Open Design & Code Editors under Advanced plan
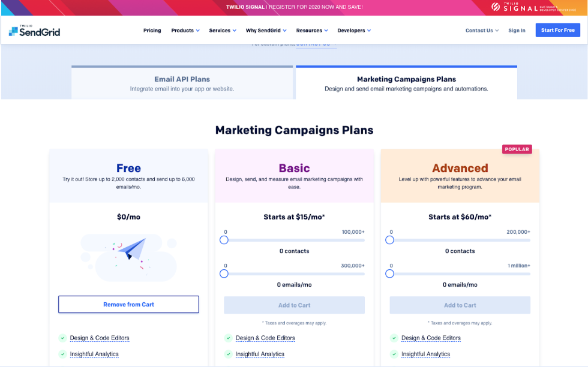Viewport: 588px width, 367px height. (x=431, y=338)
